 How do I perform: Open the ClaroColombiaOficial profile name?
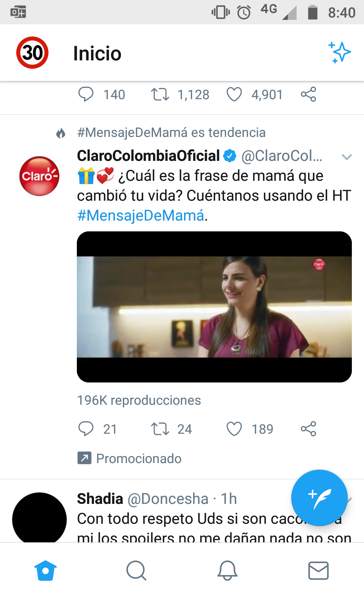(148, 156)
